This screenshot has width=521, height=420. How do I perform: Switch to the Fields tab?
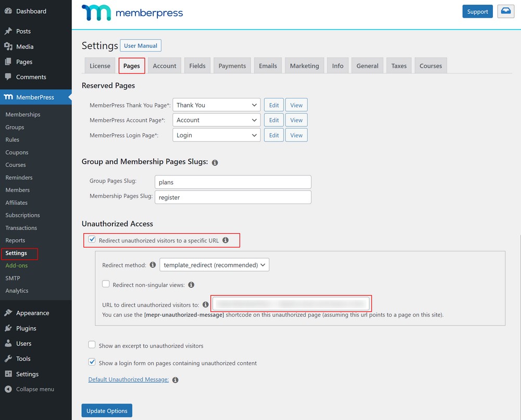coord(197,66)
